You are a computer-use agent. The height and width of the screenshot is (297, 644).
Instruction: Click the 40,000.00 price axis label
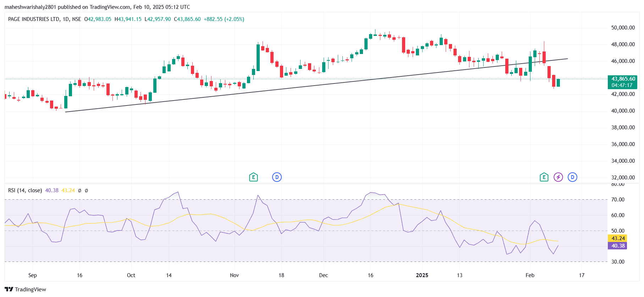[x=623, y=111]
